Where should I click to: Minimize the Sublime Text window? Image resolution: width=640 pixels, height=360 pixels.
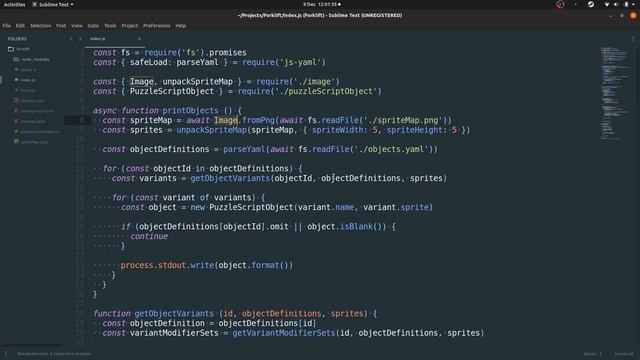tap(611, 16)
